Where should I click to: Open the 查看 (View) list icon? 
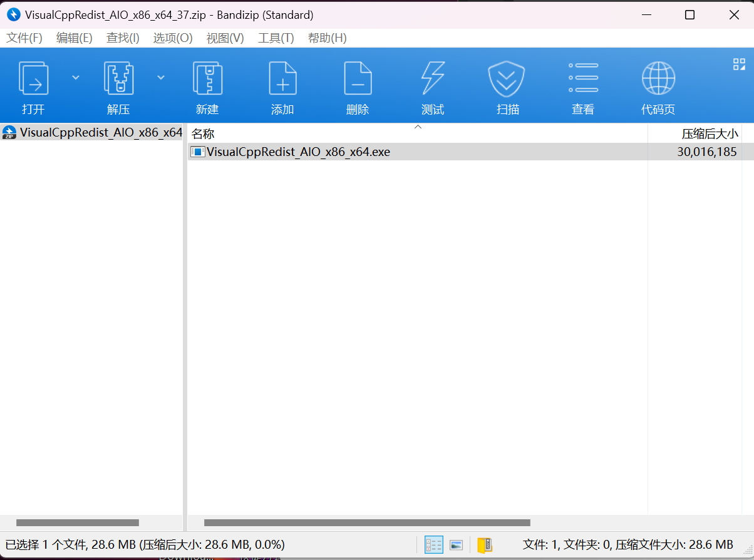click(583, 79)
